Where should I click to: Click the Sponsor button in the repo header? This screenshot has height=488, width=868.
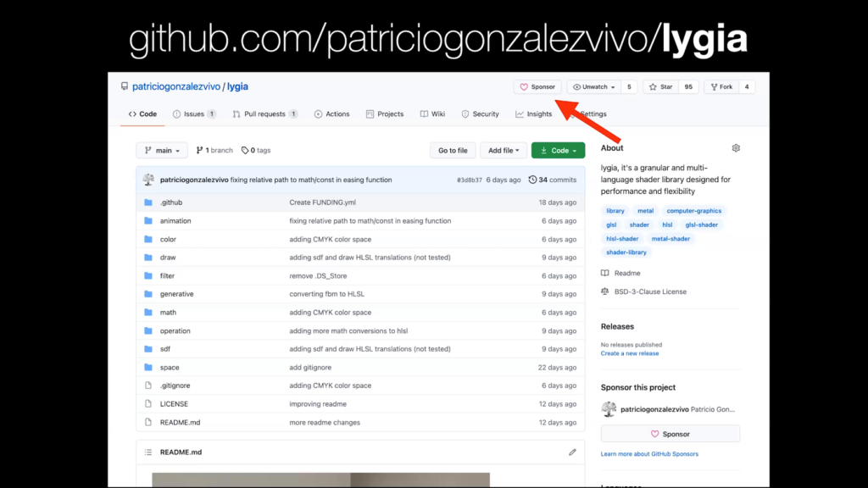(537, 87)
